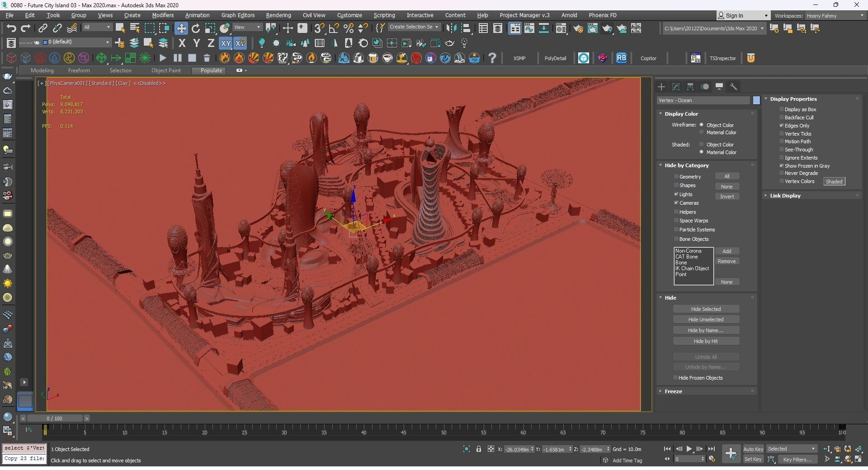Click the large plus Set Keys button
The image size is (868, 470).
(x=731, y=453)
